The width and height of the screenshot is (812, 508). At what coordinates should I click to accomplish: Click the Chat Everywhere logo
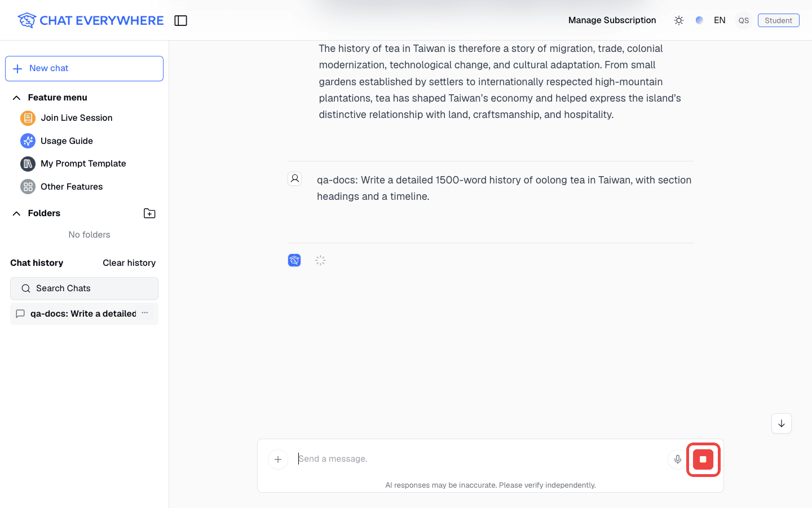tap(90, 20)
